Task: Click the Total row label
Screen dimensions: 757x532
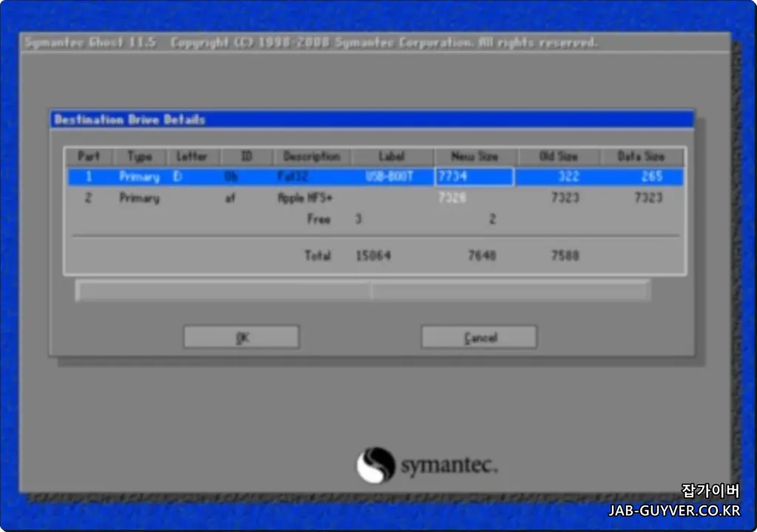Action: pyautogui.click(x=318, y=256)
